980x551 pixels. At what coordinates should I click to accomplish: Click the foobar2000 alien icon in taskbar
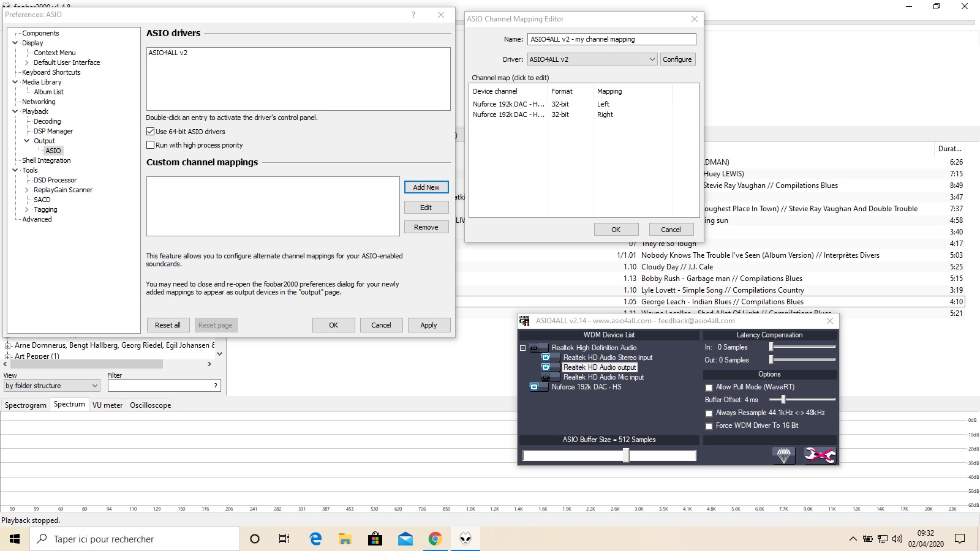[x=466, y=539]
